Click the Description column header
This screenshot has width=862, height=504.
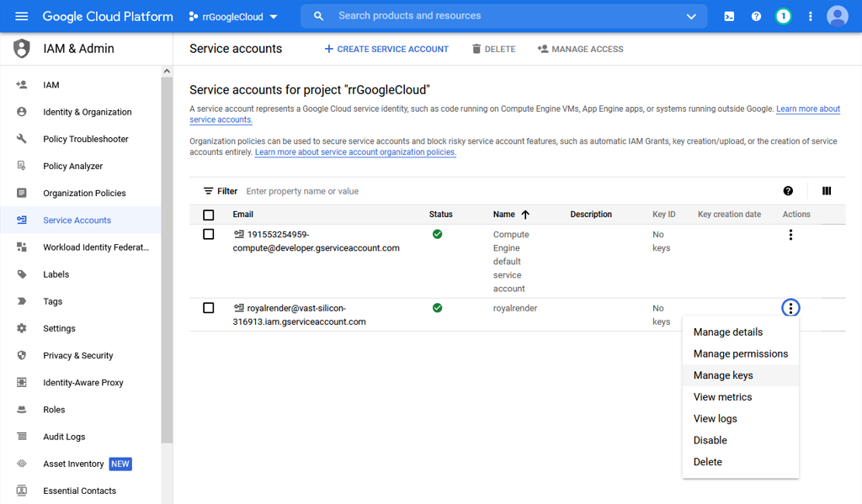[x=591, y=215]
